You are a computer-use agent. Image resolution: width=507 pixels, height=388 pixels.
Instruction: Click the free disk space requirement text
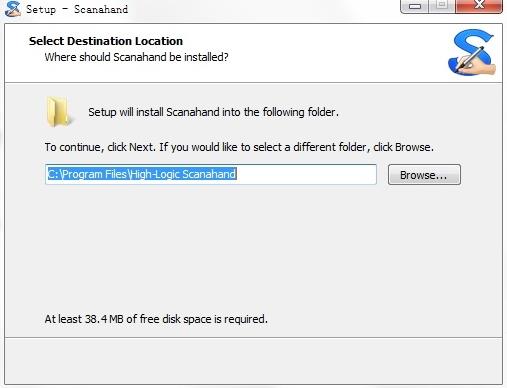click(156, 319)
